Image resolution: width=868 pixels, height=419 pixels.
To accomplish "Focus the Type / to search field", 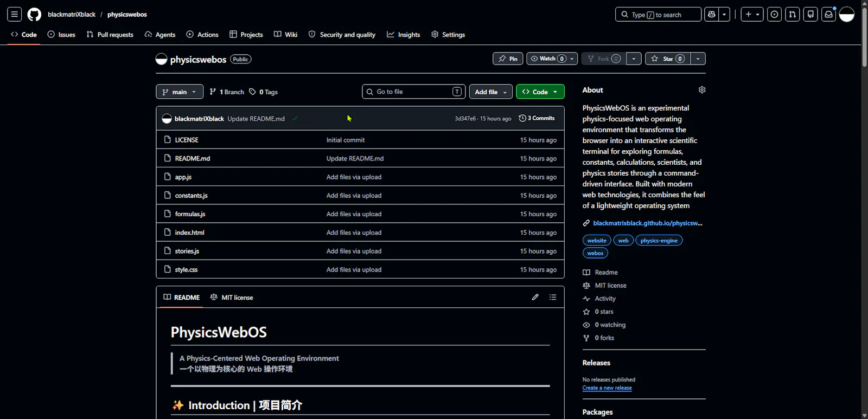I will point(658,15).
